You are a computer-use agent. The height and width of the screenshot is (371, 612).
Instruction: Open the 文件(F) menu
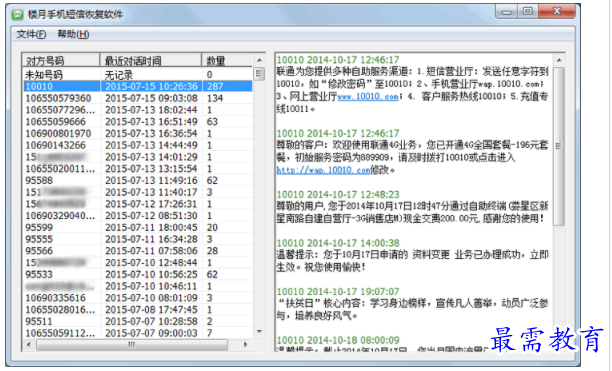[31, 34]
